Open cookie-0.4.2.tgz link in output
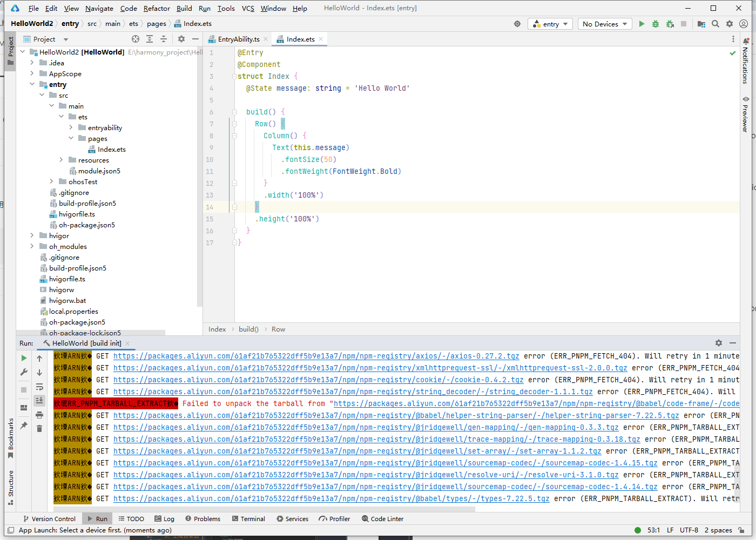The image size is (756, 540). (319, 380)
